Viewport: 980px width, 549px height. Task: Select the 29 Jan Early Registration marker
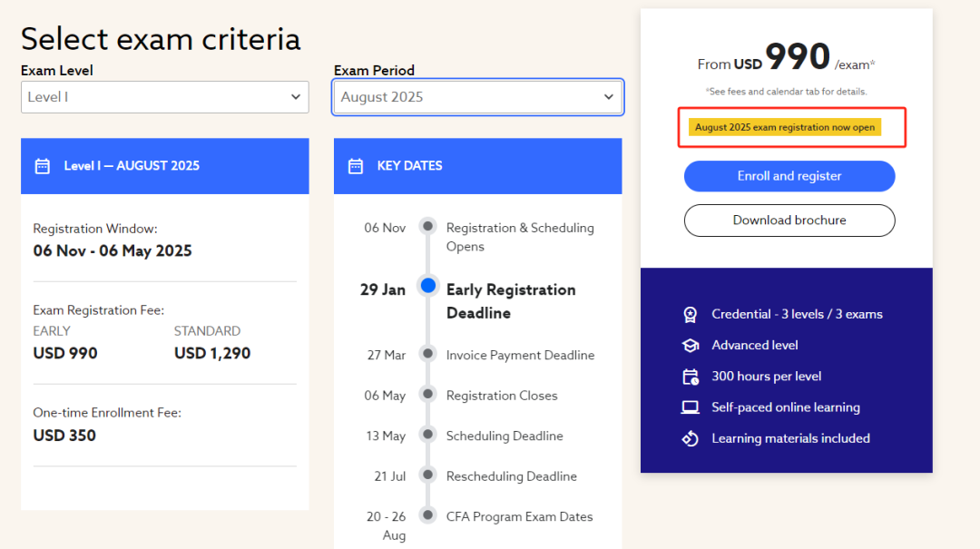[428, 286]
